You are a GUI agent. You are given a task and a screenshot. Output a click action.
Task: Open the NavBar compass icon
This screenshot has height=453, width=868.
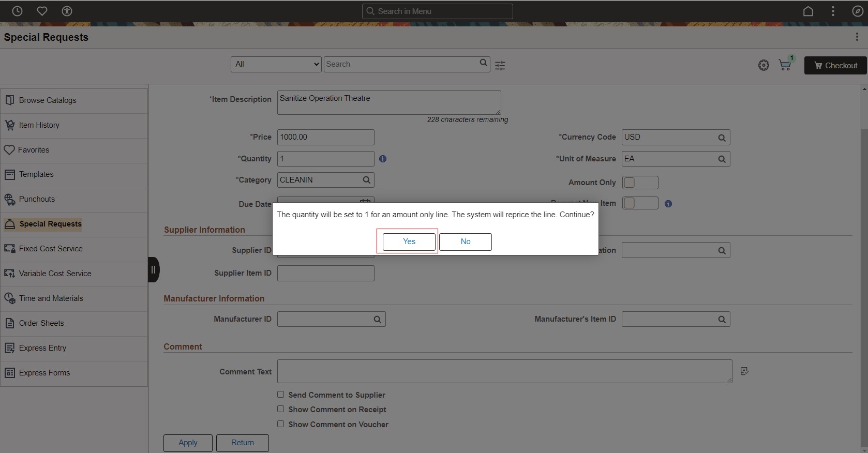(x=857, y=11)
